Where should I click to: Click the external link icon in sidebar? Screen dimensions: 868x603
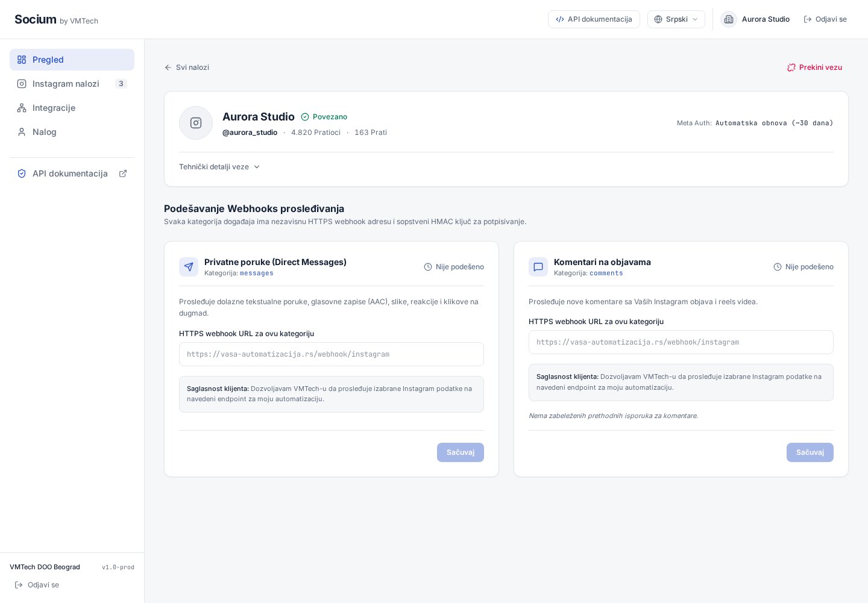pyautogui.click(x=123, y=173)
